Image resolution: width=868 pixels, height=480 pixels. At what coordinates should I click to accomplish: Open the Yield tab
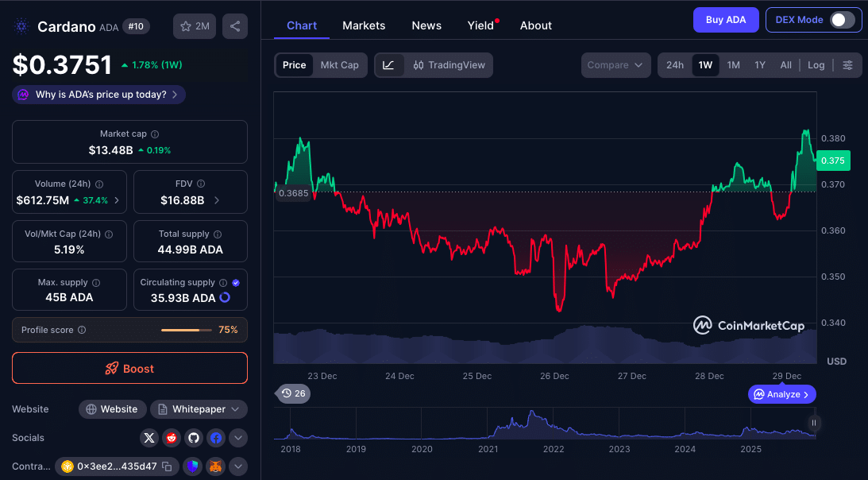click(480, 25)
